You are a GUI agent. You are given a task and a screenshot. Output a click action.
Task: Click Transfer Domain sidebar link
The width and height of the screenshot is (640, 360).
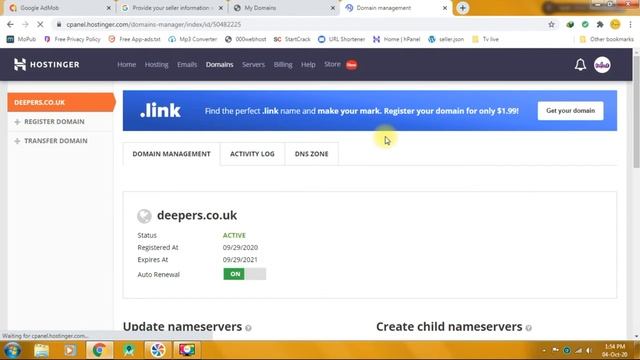pos(56,141)
